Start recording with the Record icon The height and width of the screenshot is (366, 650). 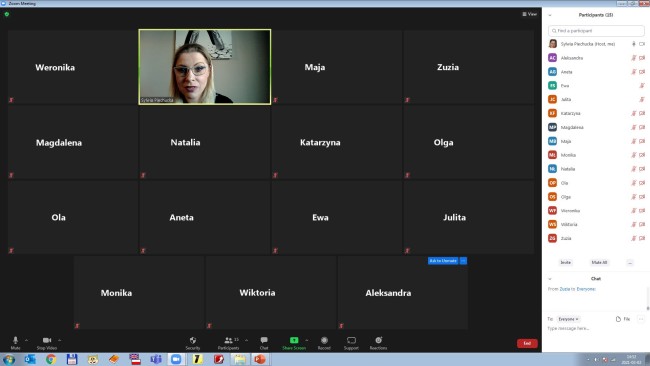[324, 340]
